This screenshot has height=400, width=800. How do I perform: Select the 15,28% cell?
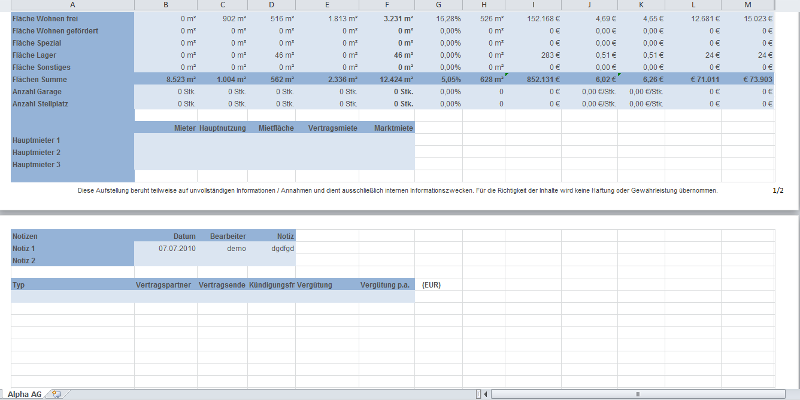coord(438,18)
